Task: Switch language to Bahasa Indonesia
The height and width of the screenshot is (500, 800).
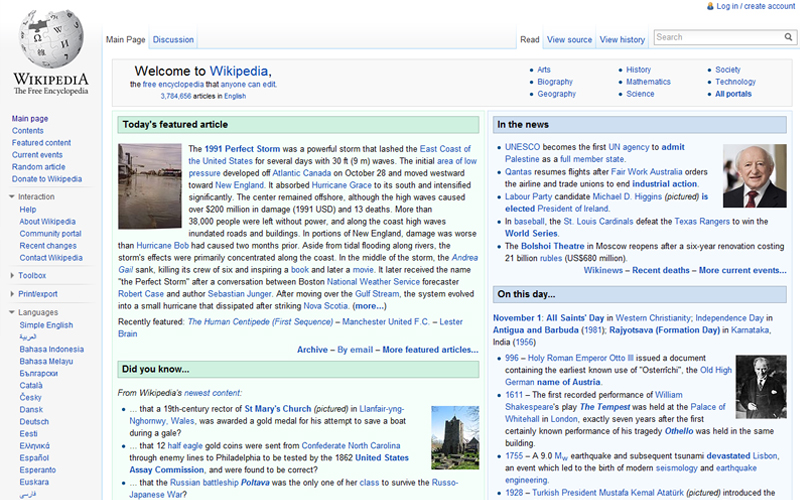Action: 52,349
